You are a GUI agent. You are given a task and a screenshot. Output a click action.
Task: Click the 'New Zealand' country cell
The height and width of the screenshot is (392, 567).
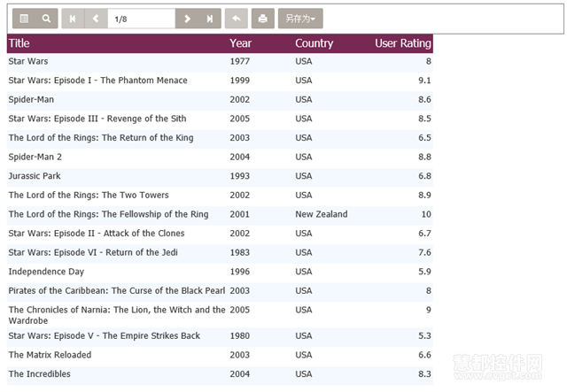(322, 215)
